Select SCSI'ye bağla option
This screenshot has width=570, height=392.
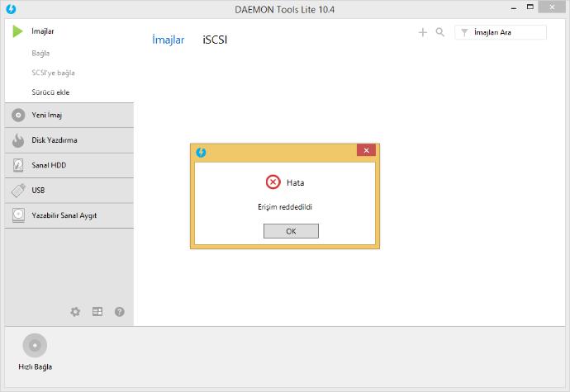click(x=53, y=73)
